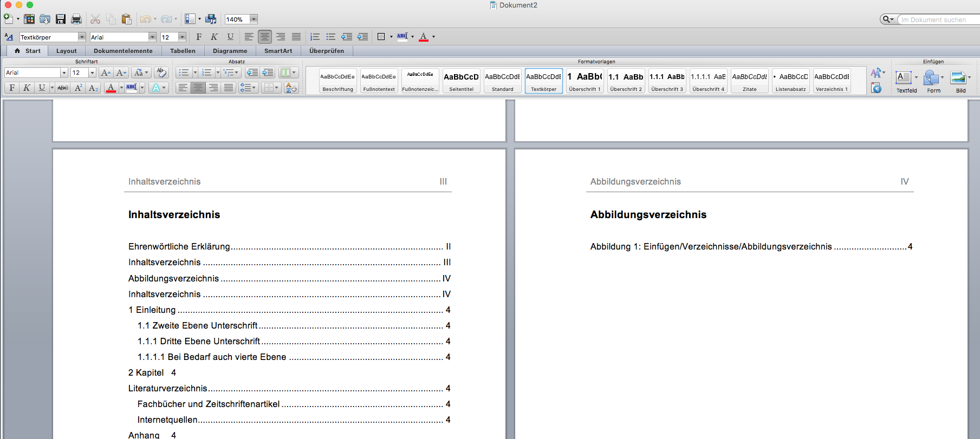Insert a shape with the Form icon

931,77
